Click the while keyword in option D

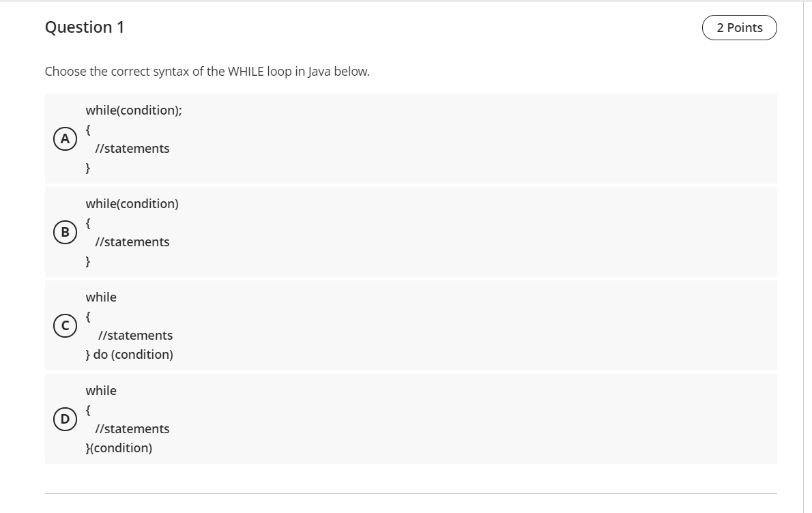(100, 390)
